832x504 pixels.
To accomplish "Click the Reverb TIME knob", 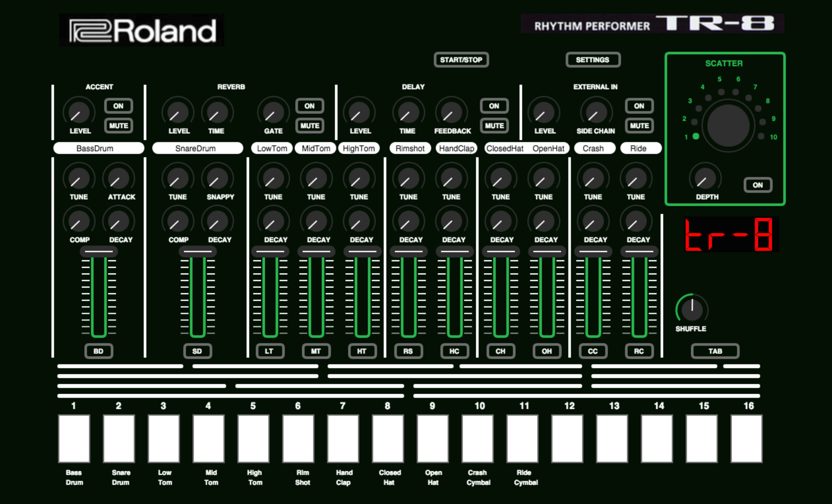I will coord(217,112).
